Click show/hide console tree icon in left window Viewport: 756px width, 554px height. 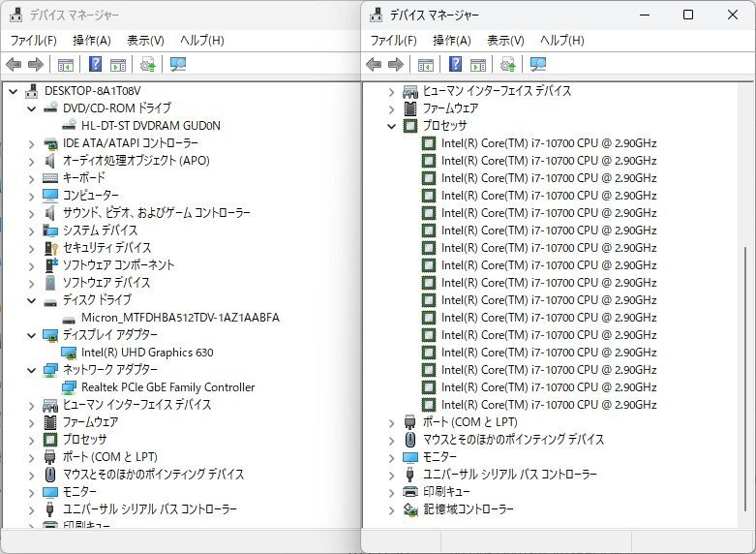coord(66,64)
